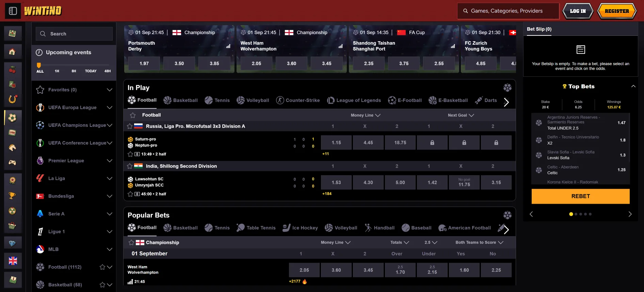Viewport: 644px width, 292px height.
Task: Favorite the Football (1112) category star
Action: point(102,267)
